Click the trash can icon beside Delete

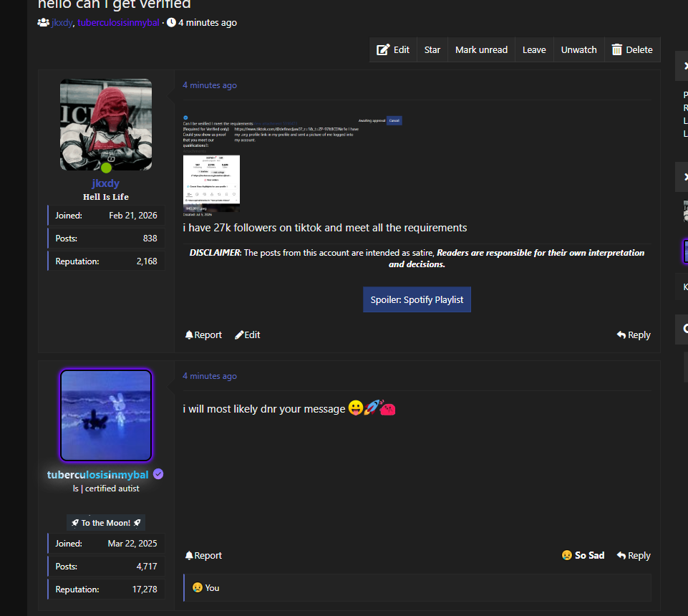(616, 49)
